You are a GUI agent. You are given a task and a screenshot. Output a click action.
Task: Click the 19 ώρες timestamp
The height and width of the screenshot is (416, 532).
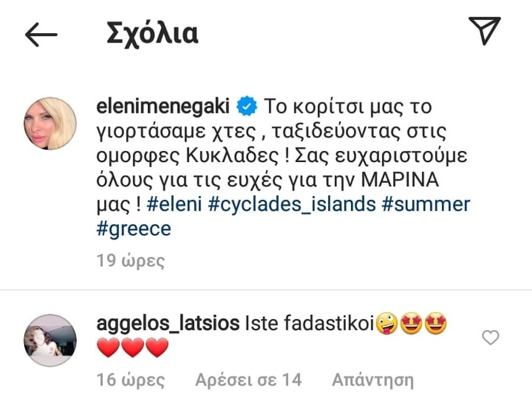(x=131, y=261)
